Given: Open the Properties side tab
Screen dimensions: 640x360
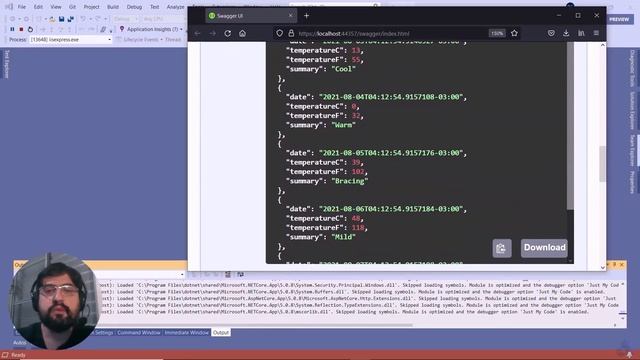Looking at the screenshot, I should coord(632,182).
